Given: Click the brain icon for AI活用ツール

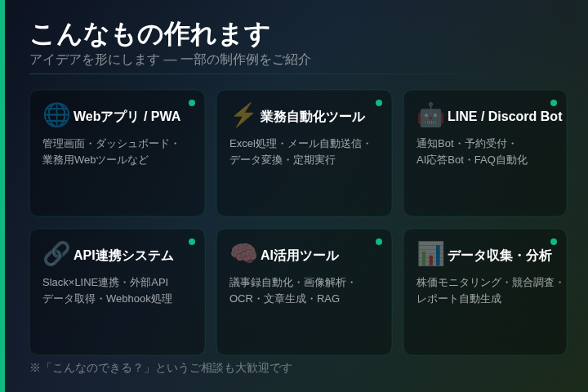Looking at the screenshot, I should coord(243,254).
